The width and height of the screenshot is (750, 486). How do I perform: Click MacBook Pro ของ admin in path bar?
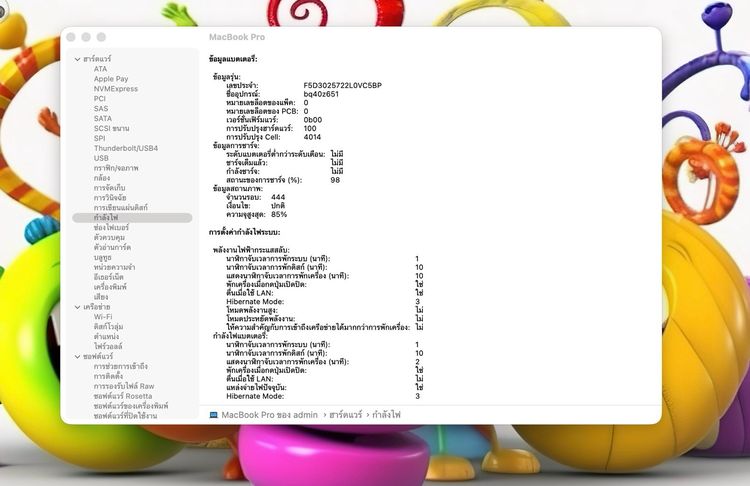point(269,415)
